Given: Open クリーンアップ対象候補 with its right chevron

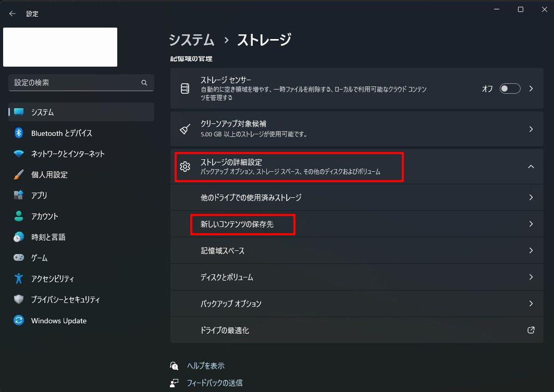Looking at the screenshot, I should (x=531, y=129).
